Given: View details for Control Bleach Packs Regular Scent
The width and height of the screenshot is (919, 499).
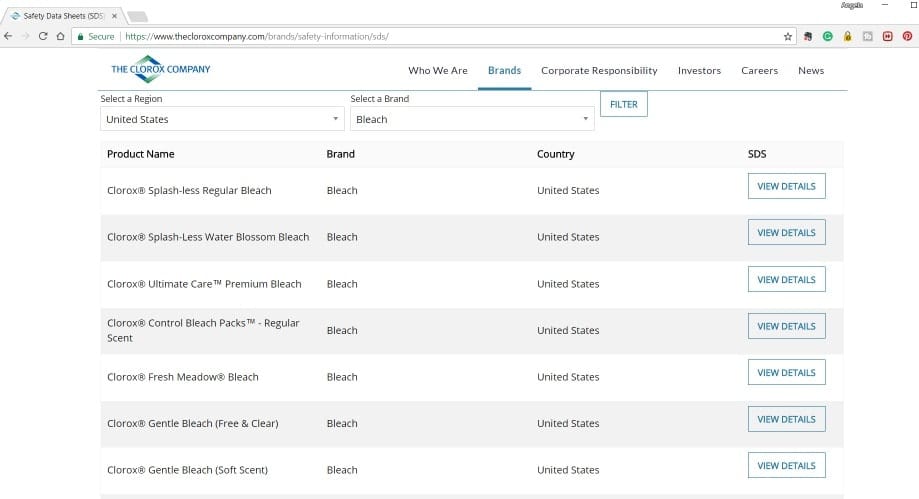Looking at the screenshot, I should 787,326.
